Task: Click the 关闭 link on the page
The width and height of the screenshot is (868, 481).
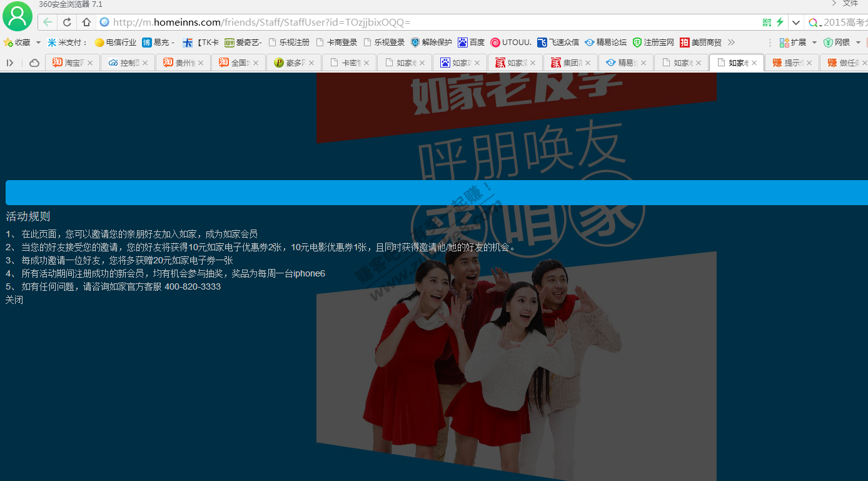Action: [14, 300]
